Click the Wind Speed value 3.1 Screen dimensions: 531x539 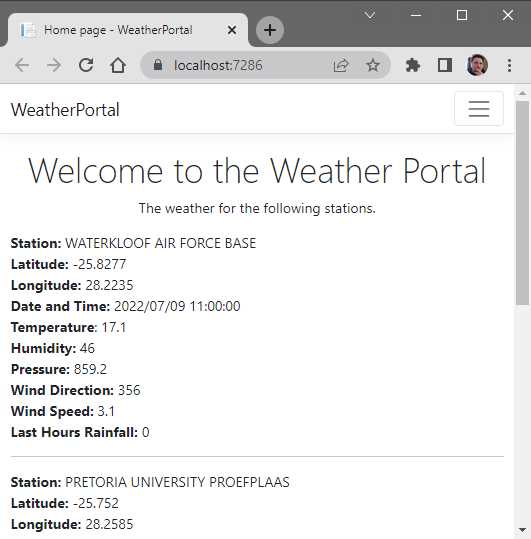(106, 411)
